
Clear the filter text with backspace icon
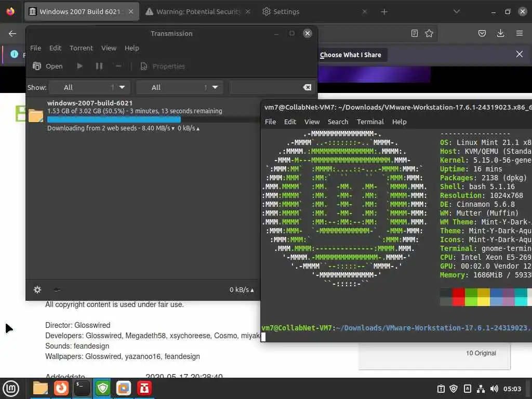307,87
